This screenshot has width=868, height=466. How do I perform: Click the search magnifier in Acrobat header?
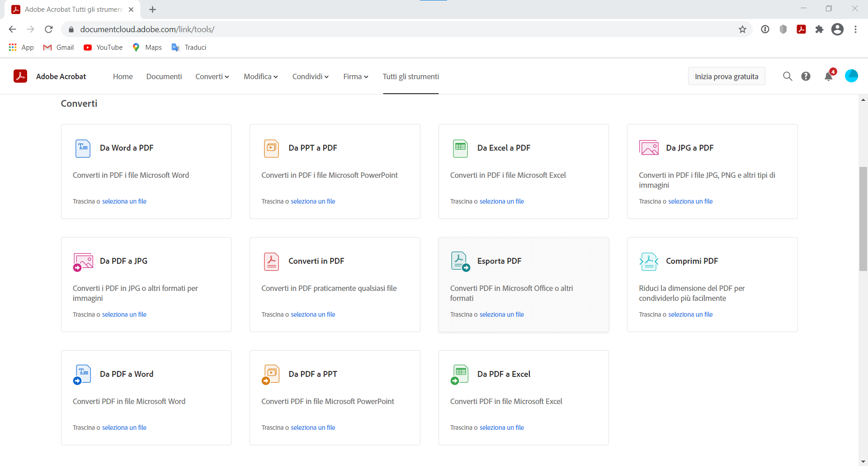click(788, 76)
